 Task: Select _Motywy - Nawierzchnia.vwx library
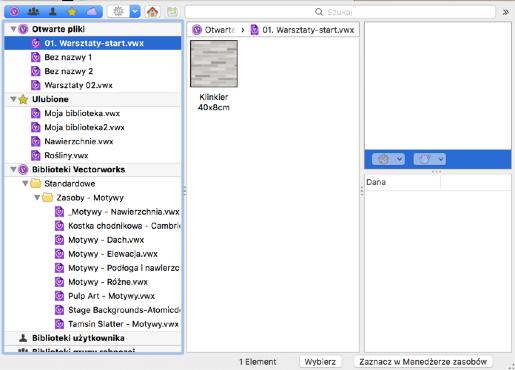[x=93, y=212]
